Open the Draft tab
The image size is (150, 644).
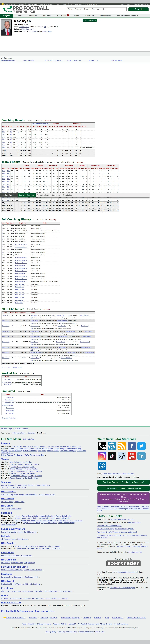click(x=77, y=16)
